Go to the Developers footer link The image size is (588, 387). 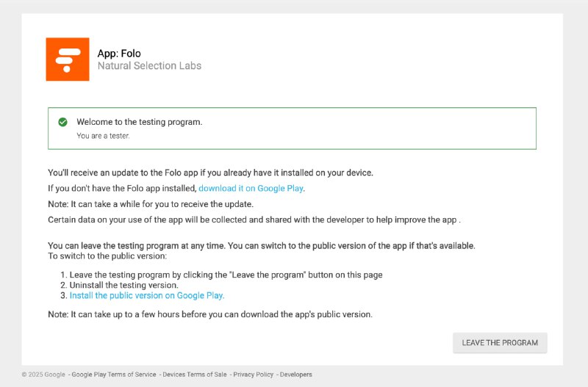(295, 375)
